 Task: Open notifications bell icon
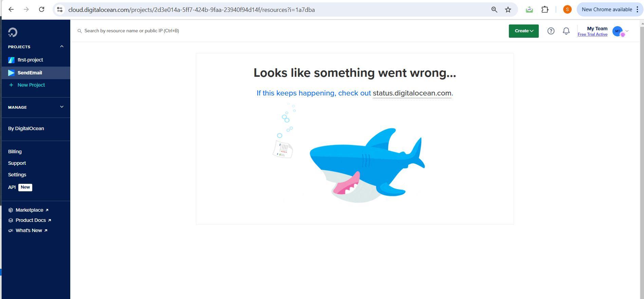[566, 31]
